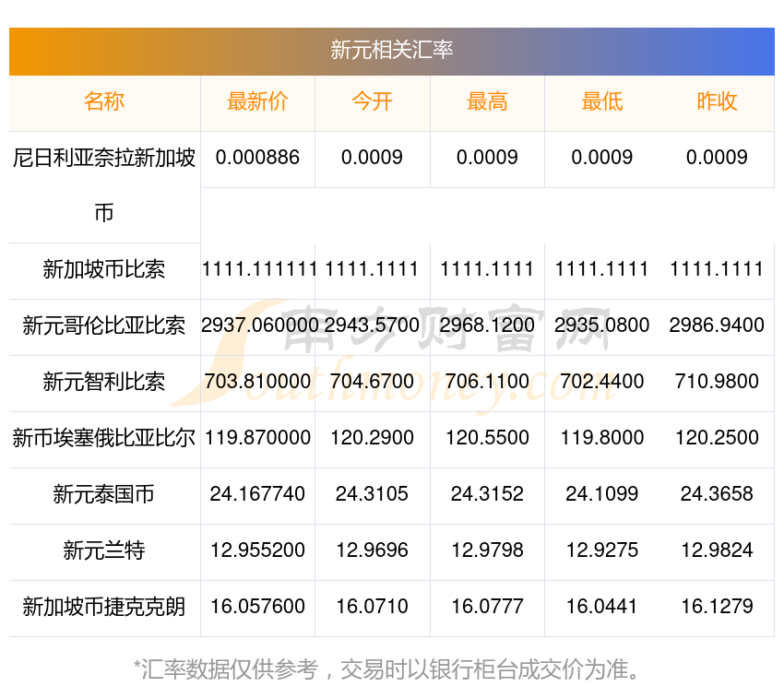Select the 2968.1200 highest price cell
The image size is (784, 698).
click(x=487, y=325)
